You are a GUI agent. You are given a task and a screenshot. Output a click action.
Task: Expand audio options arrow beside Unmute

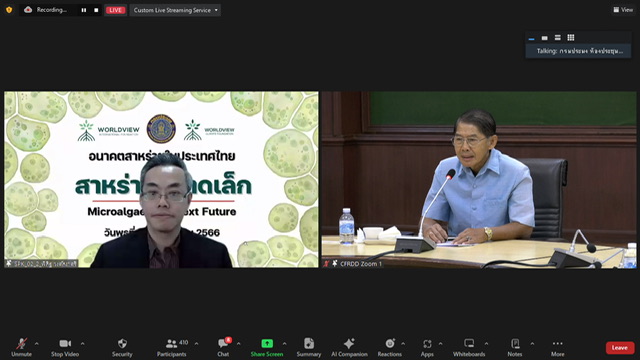[37, 344]
